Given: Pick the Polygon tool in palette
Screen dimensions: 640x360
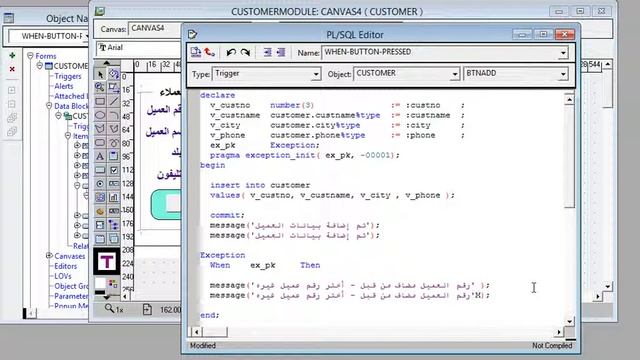Looking at the screenshot, I should (100, 129).
